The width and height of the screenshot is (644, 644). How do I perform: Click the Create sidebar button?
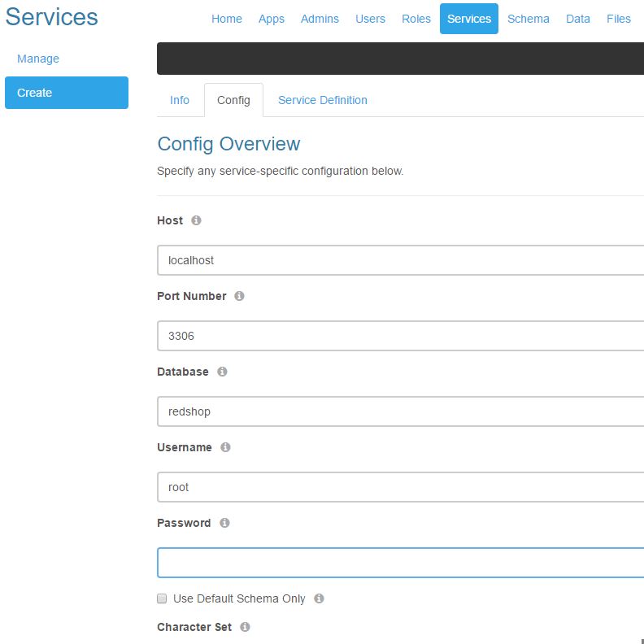(67, 93)
